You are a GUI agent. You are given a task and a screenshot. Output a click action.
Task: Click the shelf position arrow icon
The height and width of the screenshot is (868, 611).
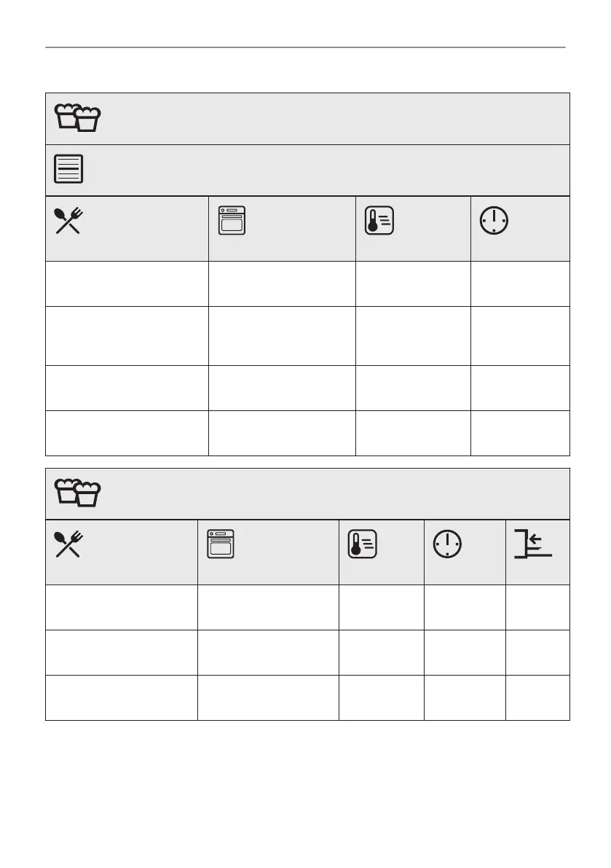pos(532,544)
